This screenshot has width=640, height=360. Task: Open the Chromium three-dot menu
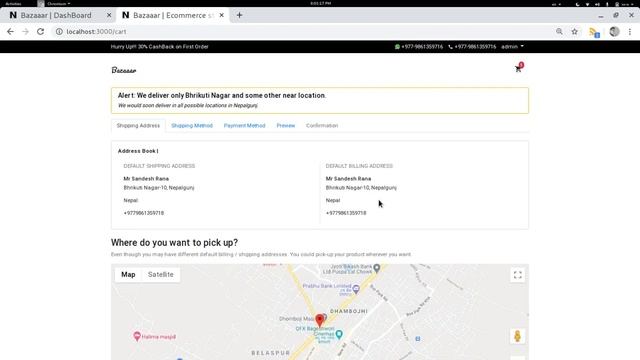(630, 31)
